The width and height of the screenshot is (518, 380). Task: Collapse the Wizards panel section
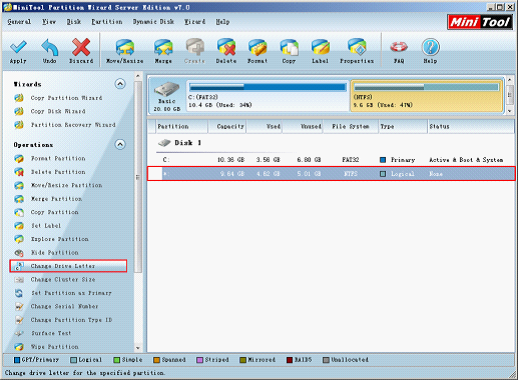pyautogui.click(x=120, y=84)
